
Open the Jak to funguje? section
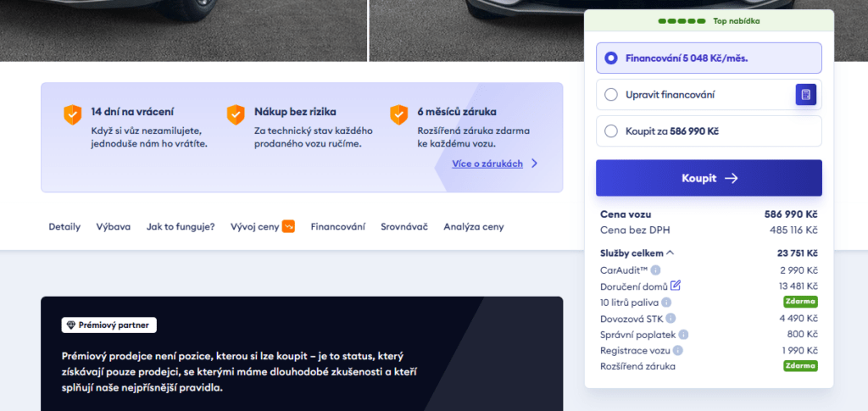180,227
